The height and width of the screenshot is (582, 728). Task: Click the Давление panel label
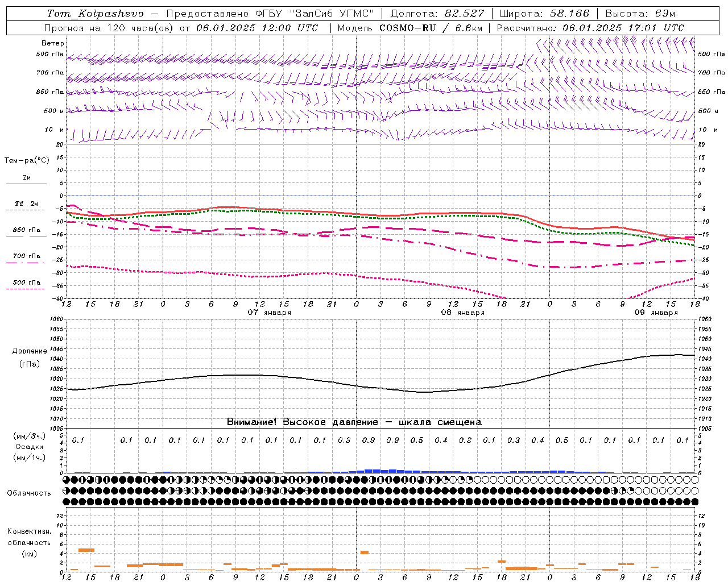[x=30, y=351]
